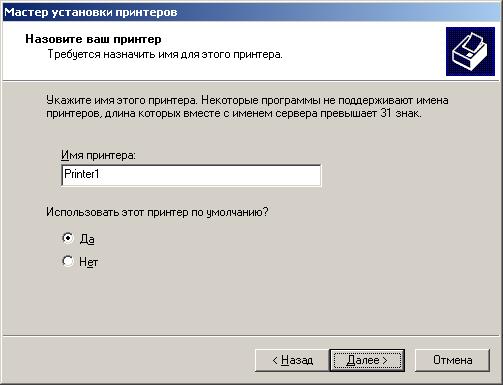
Task: Click the "Назовите ваш принтер" heading
Action: click(x=93, y=39)
